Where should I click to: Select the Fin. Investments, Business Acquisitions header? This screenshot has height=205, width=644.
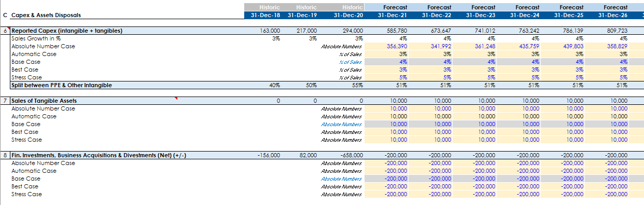(x=99, y=155)
